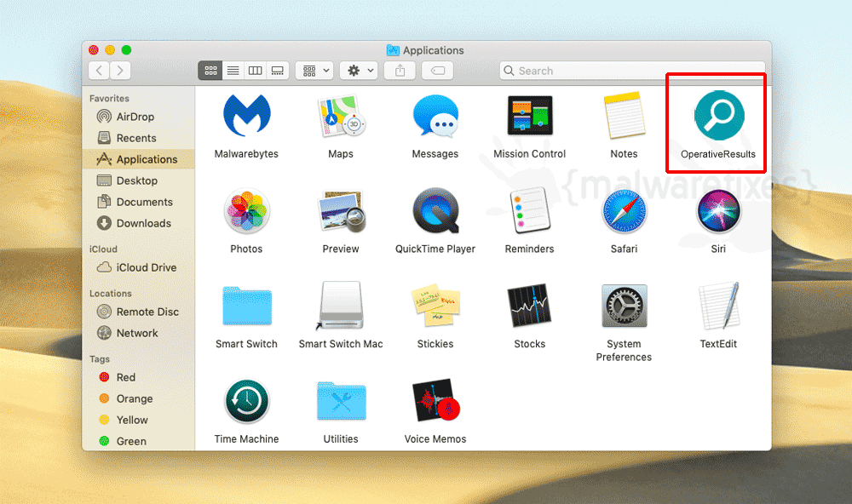Switch to list view
The image size is (852, 504).
233,71
